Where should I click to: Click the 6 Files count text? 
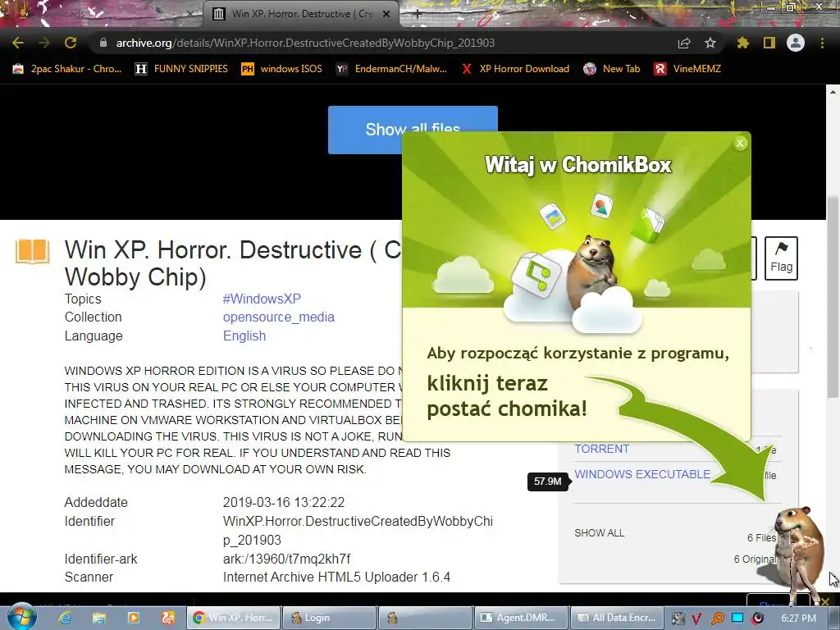761,537
